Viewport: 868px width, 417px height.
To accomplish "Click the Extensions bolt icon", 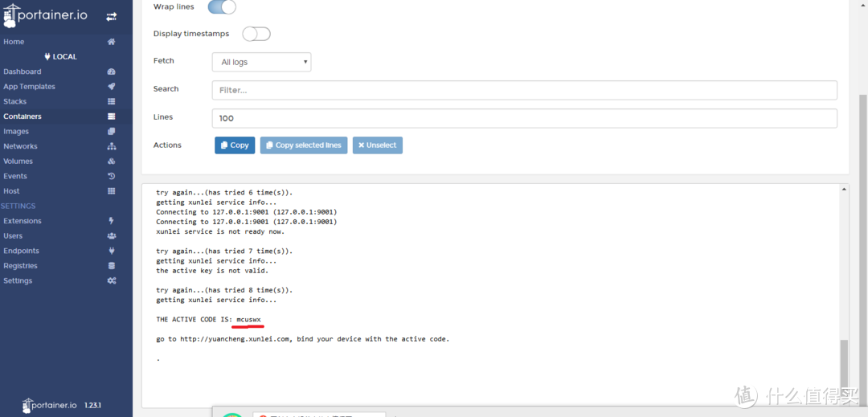I will click(x=111, y=221).
